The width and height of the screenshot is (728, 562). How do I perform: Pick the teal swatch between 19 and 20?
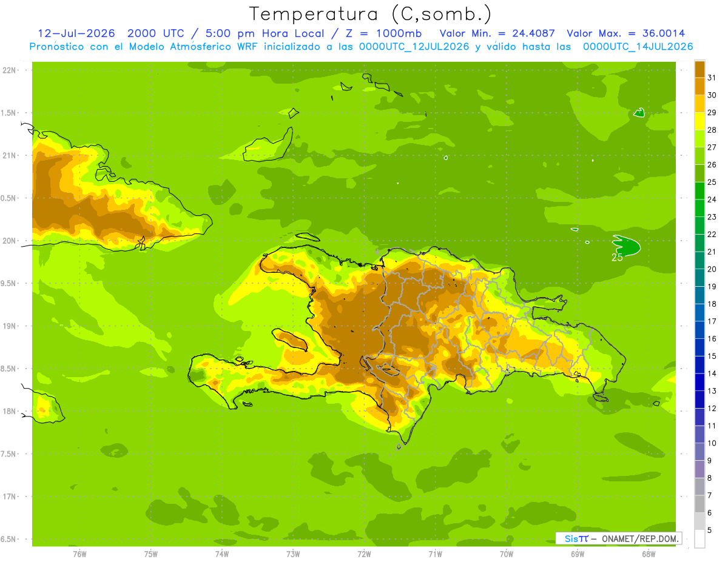699,278
